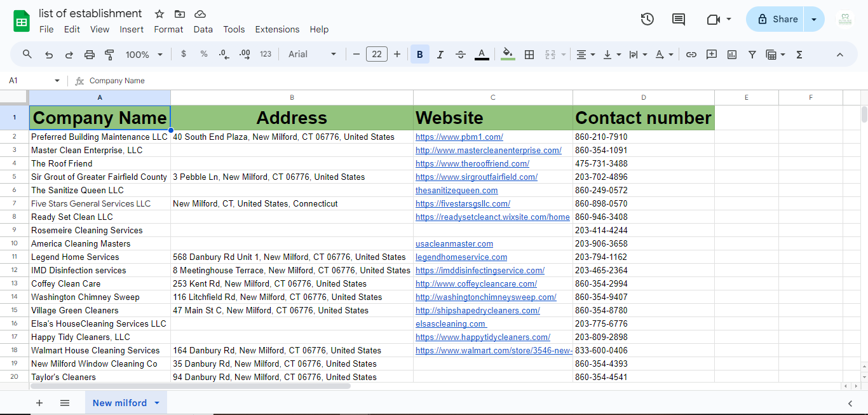868x415 pixels.
Task: Open the sirgroutfairfield.com link
Action: point(477,177)
